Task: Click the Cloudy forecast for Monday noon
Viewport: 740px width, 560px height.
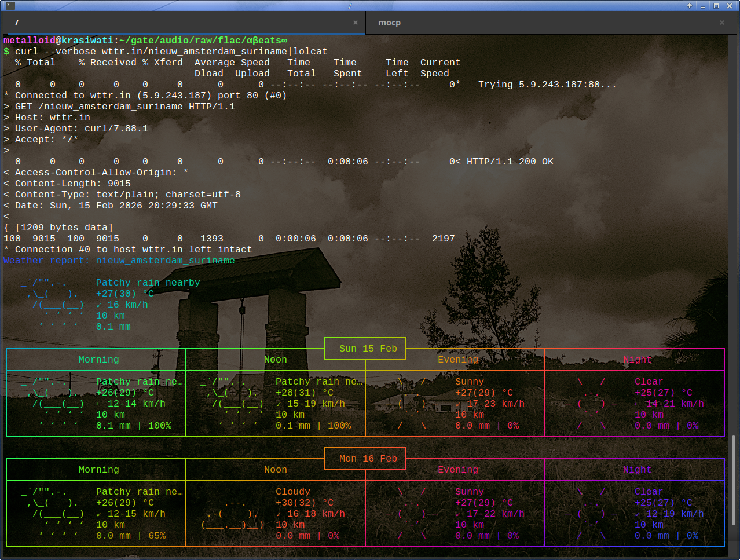Action: pos(292,492)
